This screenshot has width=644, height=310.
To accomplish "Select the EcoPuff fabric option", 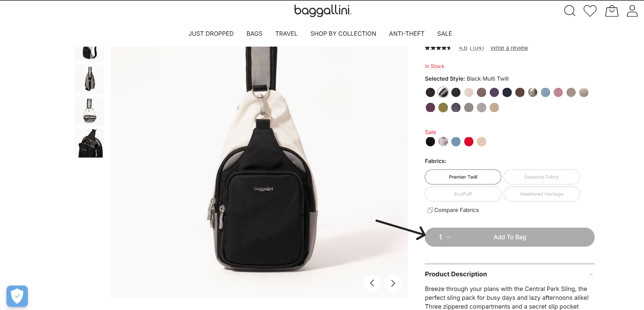I will [463, 194].
